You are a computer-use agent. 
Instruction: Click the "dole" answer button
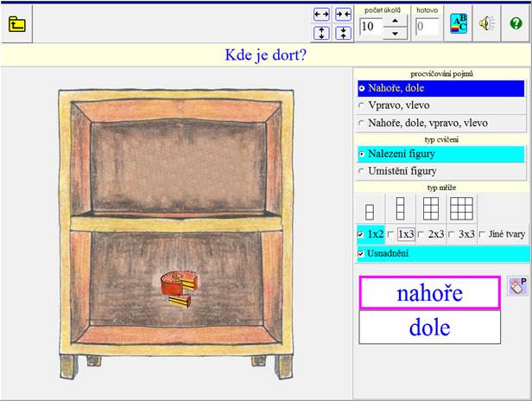(x=429, y=328)
